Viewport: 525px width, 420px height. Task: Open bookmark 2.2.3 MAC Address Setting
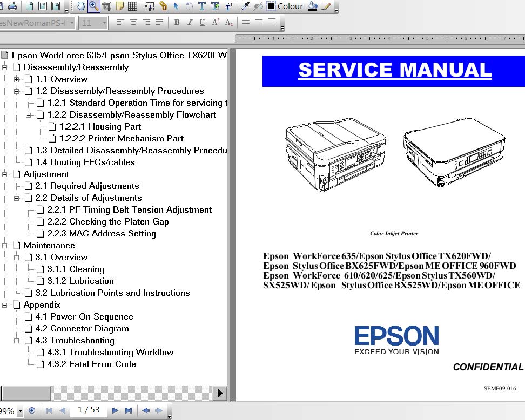[102, 234]
